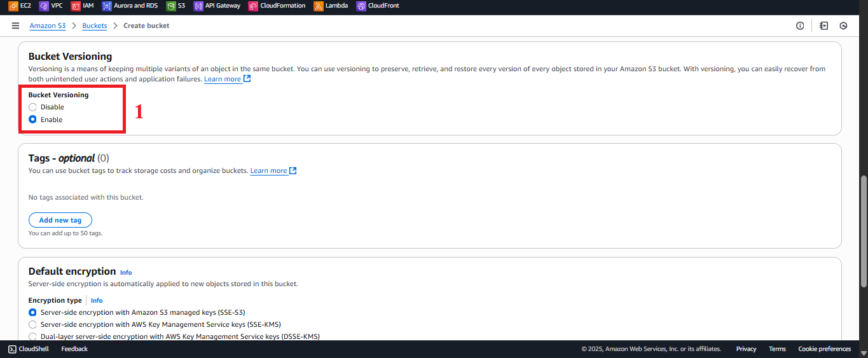This screenshot has height=358, width=868.
Task: Open the S3 service shortcut icon
Action: tap(170, 6)
